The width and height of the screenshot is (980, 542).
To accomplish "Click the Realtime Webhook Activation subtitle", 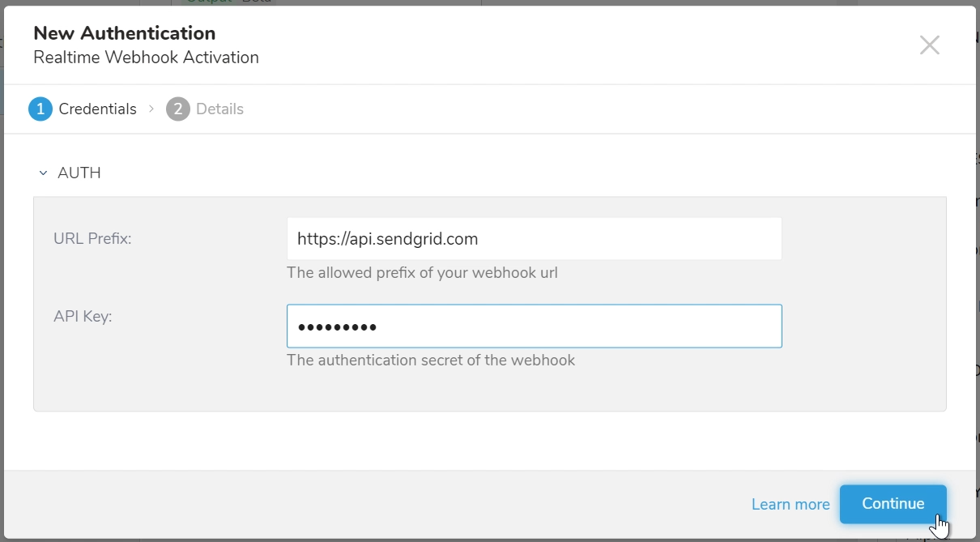I will pyautogui.click(x=146, y=58).
